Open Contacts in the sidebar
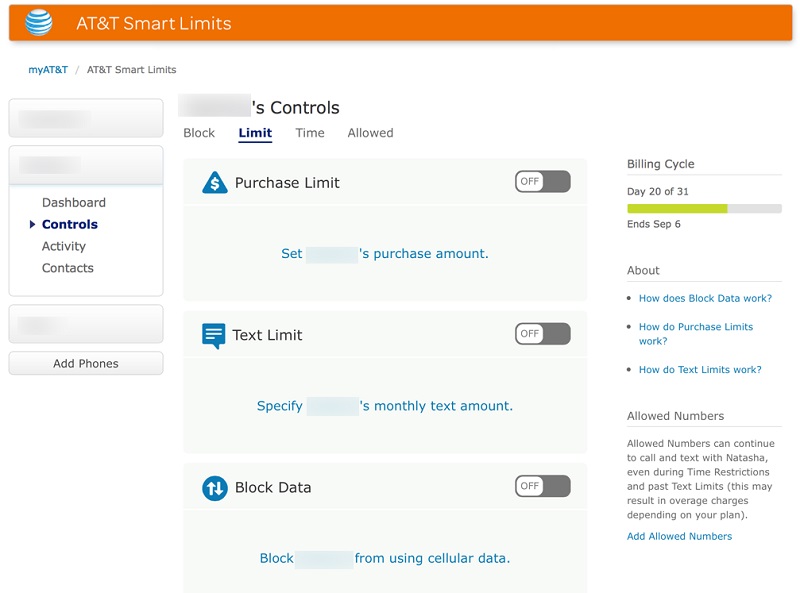This screenshot has height=593, width=800. point(67,269)
